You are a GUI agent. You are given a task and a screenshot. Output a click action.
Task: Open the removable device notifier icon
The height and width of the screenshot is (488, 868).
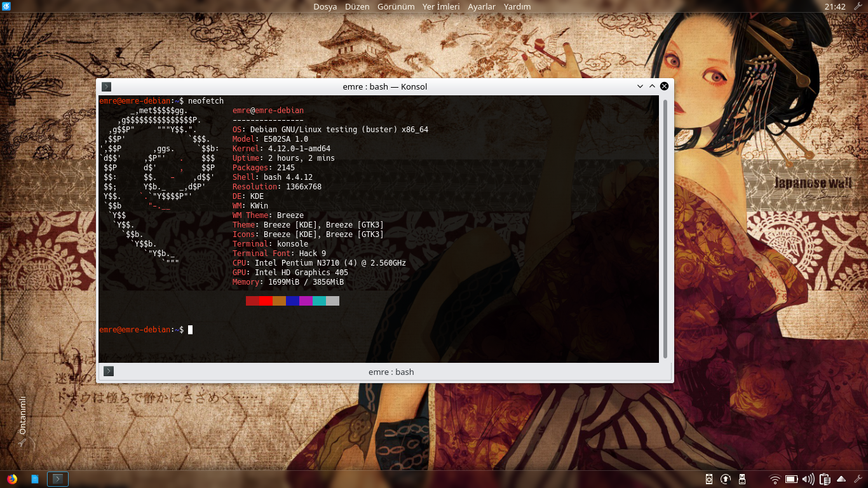point(742,479)
